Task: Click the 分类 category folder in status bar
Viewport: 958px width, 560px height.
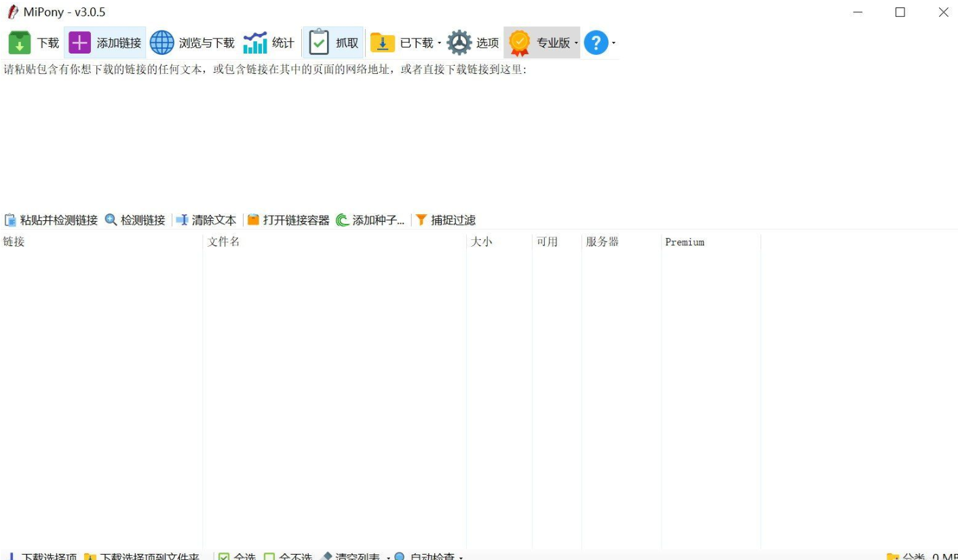Action: pyautogui.click(x=905, y=556)
